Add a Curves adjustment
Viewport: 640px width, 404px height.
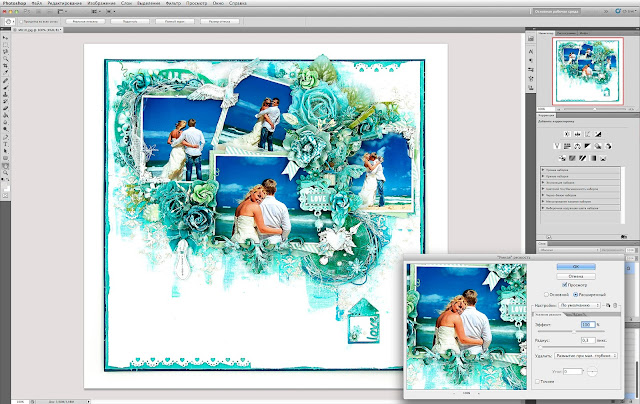(x=588, y=134)
